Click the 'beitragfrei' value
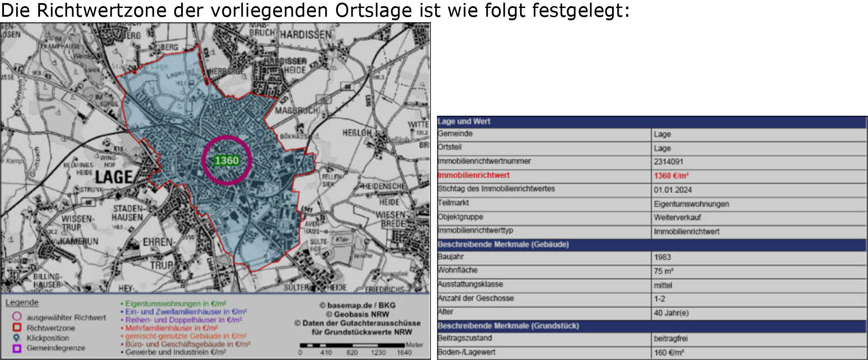The image size is (868, 360). pos(671,339)
